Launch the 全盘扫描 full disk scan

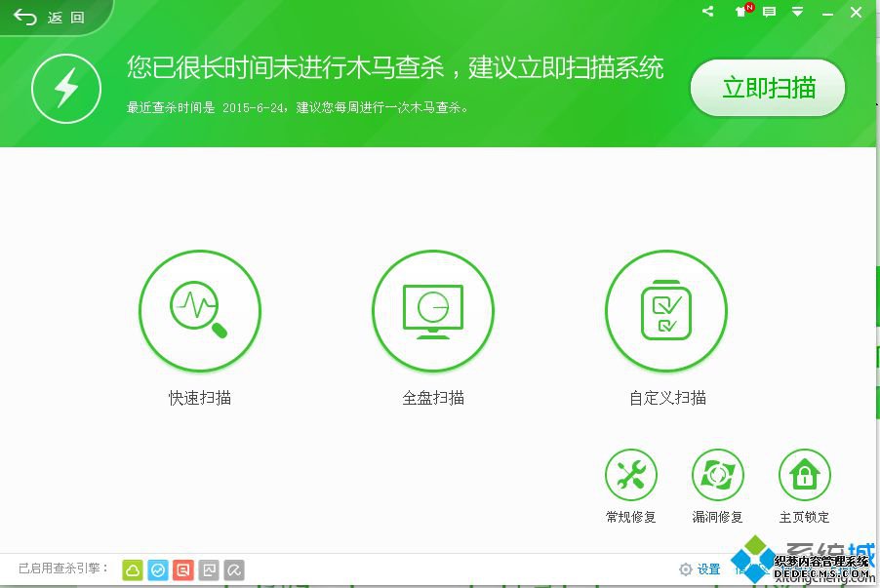pyautogui.click(x=433, y=310)
